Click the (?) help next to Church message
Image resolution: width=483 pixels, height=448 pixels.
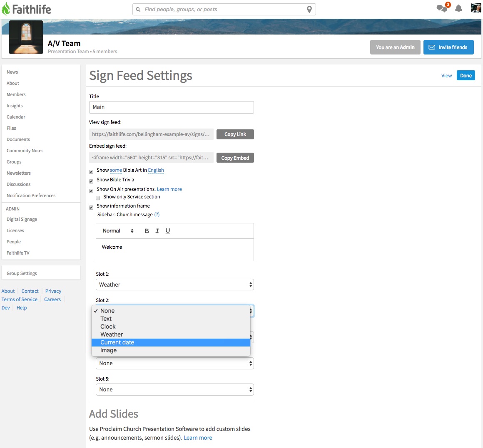point(157,215)
